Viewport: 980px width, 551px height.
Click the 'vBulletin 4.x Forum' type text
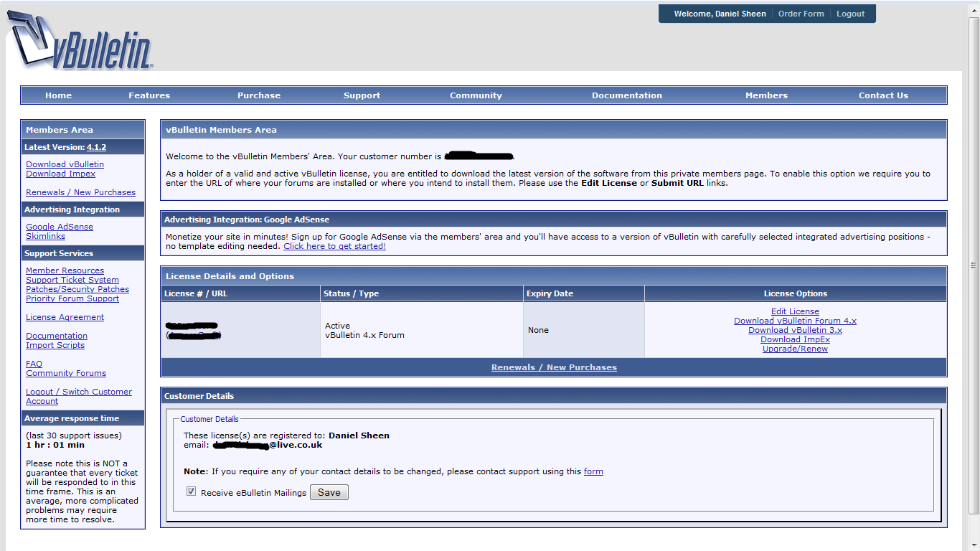(364, 335)
